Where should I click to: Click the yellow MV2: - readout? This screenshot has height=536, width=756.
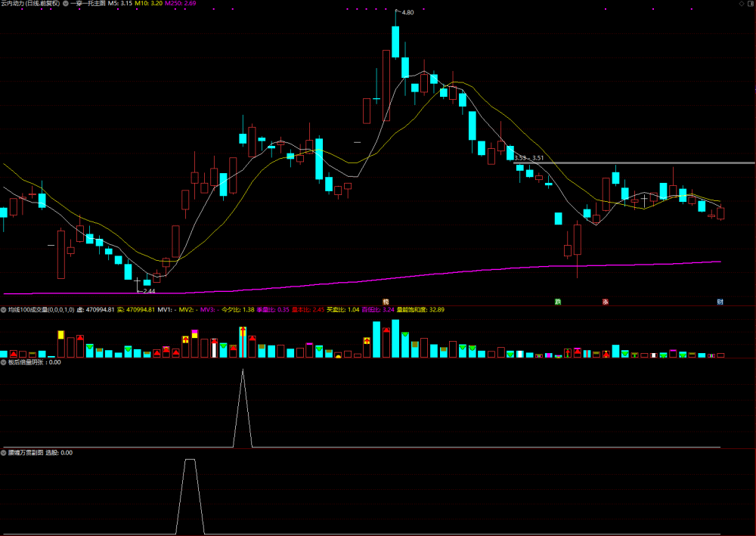(x=188, y=310)
